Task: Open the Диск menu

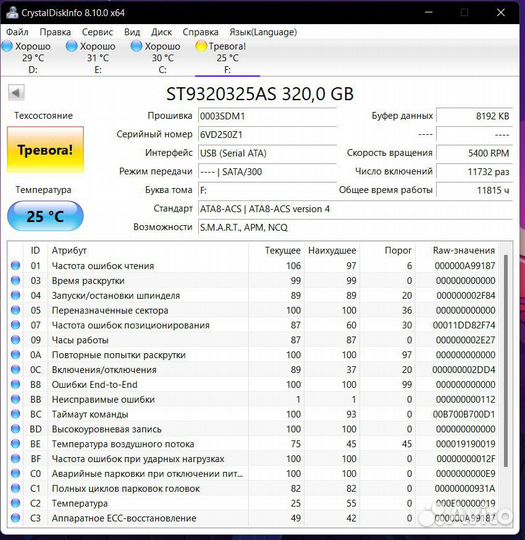Action: point(162,32)
